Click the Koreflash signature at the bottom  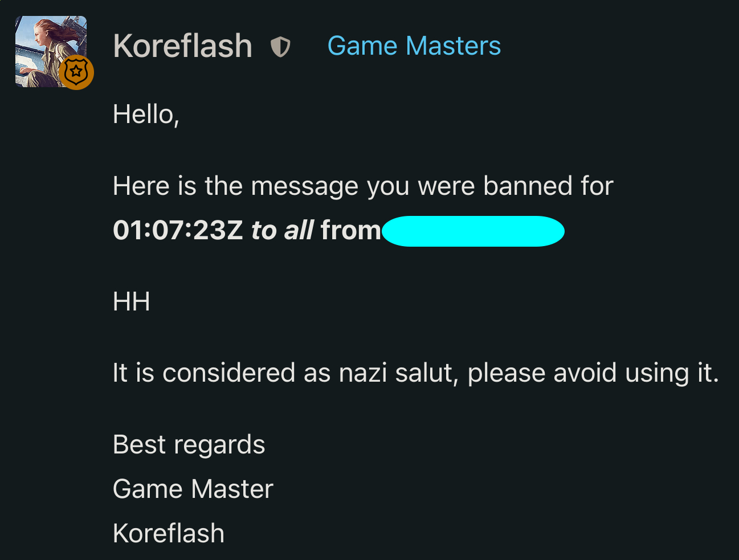click(x=169, y=533)
